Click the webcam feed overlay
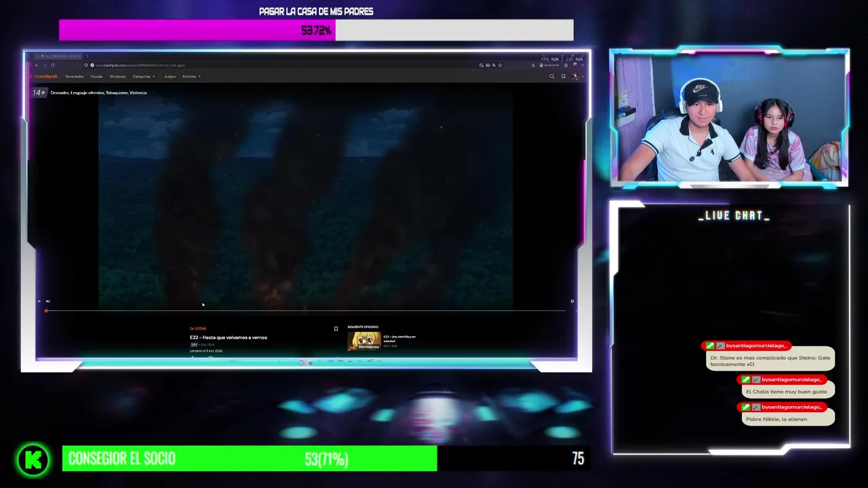This screenshot has width=868, height=488. point(729,118)
